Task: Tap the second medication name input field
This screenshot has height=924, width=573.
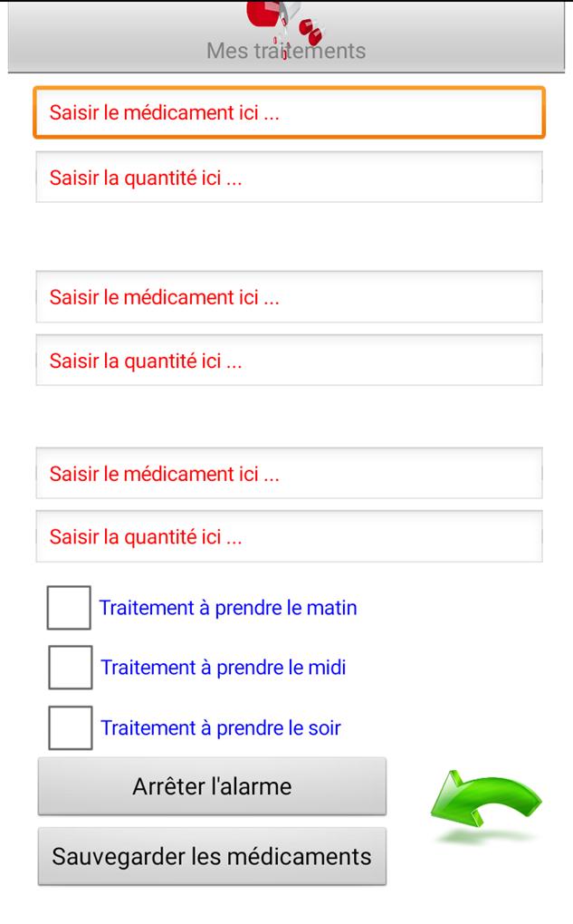Action: [x=289, y=297]
